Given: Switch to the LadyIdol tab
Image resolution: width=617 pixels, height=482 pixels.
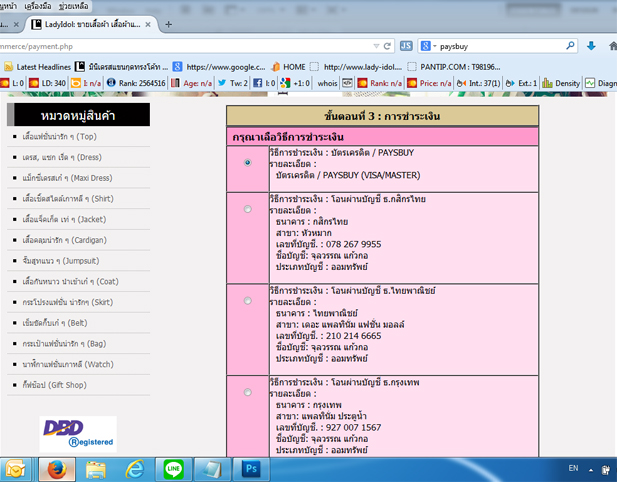Looking at the screenshot, I should (92, 24).
